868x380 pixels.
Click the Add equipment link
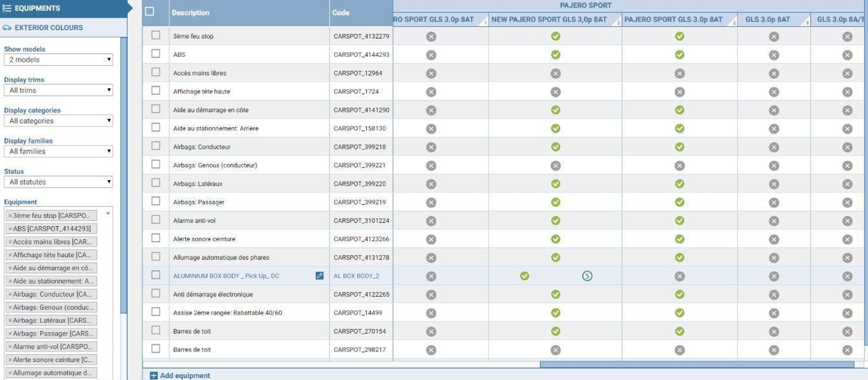(185, 376)
